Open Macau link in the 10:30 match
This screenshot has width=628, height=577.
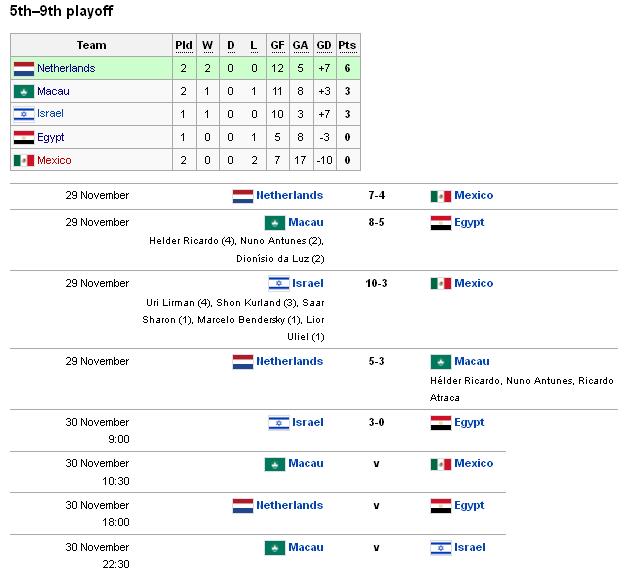[x=306, y=464]
